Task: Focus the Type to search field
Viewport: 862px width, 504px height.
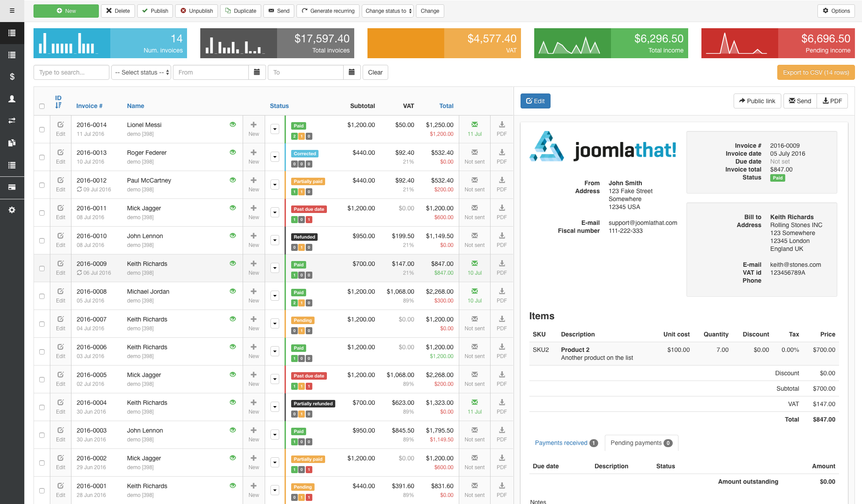Action: pyautogui.click(x=71, y=72)
